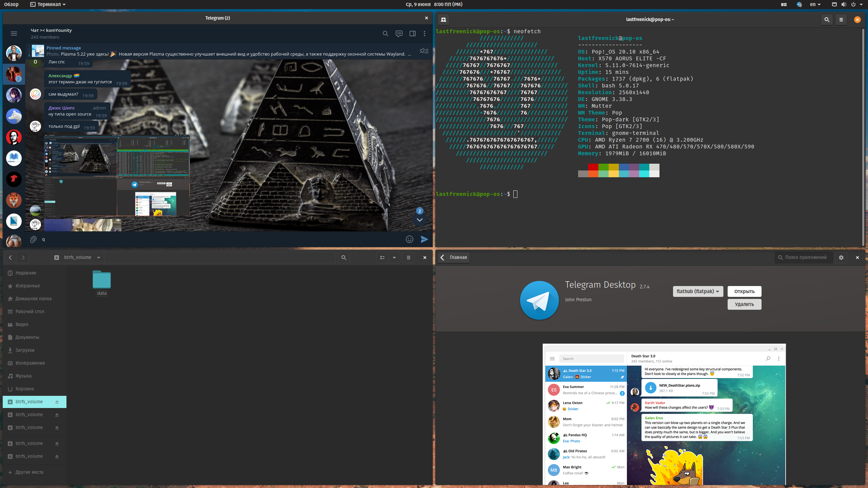
Task: Open chat header komYounity info
Action: (x=51, y=34)
